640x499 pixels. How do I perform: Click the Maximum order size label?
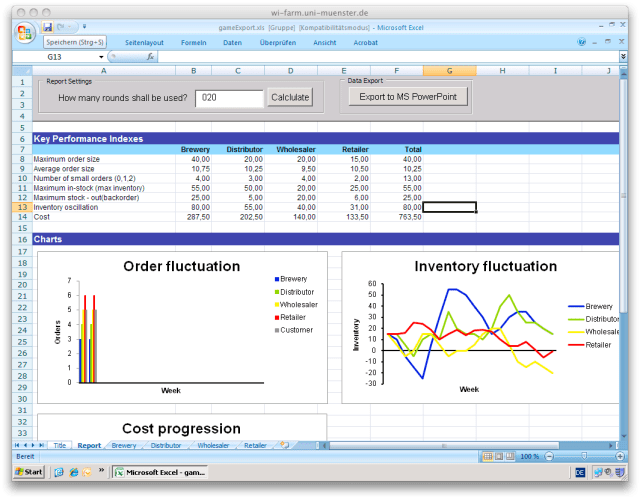(67, 159)
